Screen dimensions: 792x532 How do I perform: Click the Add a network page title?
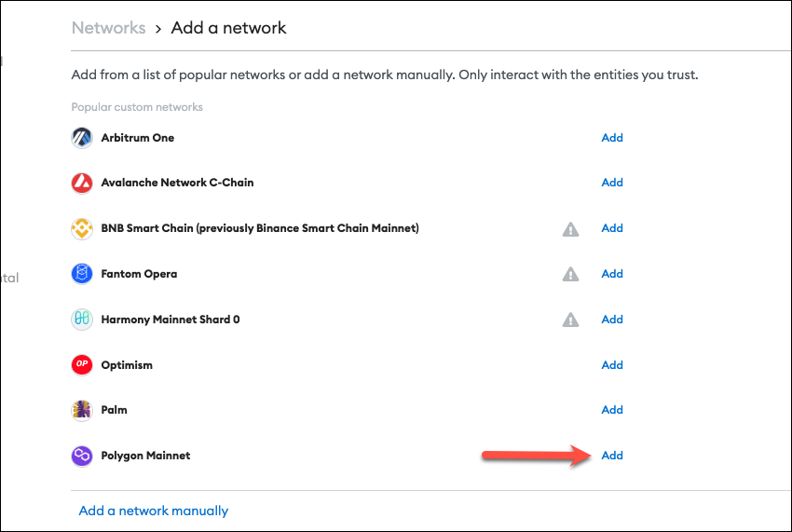coord(229,28)
